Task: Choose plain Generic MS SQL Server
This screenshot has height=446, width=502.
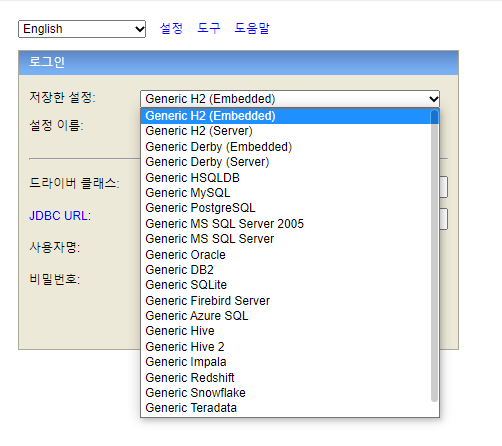Action: click(x=286, y=239)
